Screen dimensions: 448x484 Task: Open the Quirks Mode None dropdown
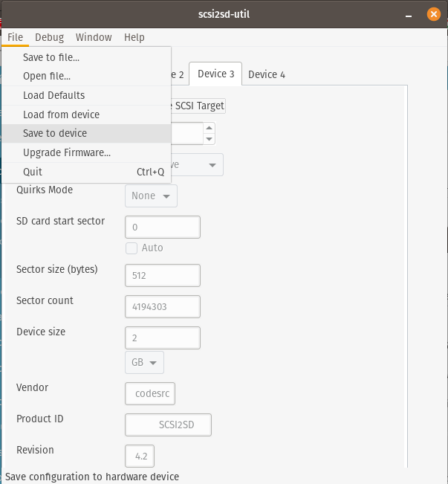151,196
